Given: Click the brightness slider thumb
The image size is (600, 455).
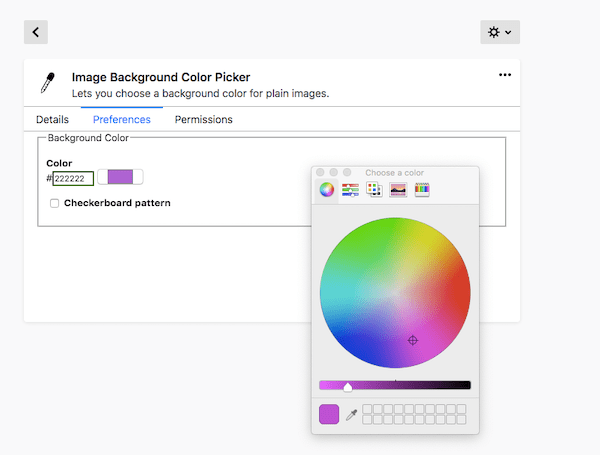Looking at the screenshot, I should [x=347, y=387].
